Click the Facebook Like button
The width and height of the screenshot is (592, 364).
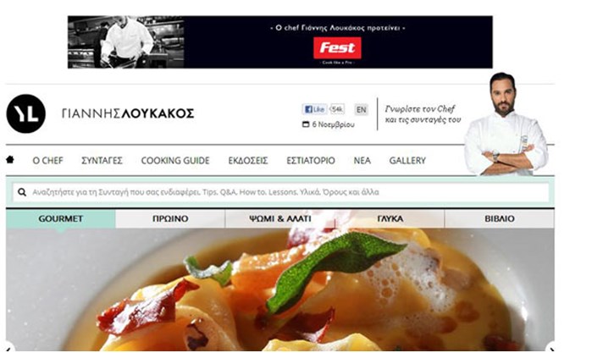314,109
